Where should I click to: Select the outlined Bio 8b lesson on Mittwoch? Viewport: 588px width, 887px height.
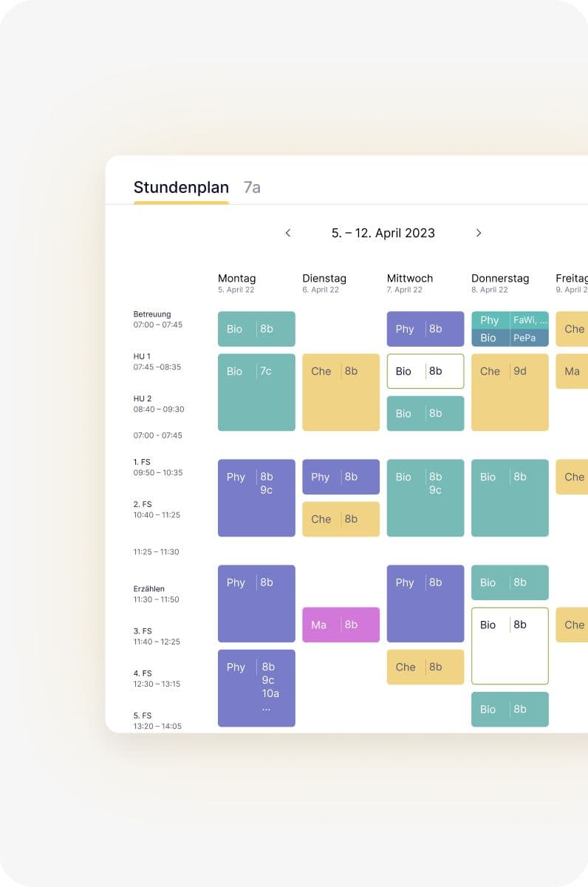tap(425, 371)
